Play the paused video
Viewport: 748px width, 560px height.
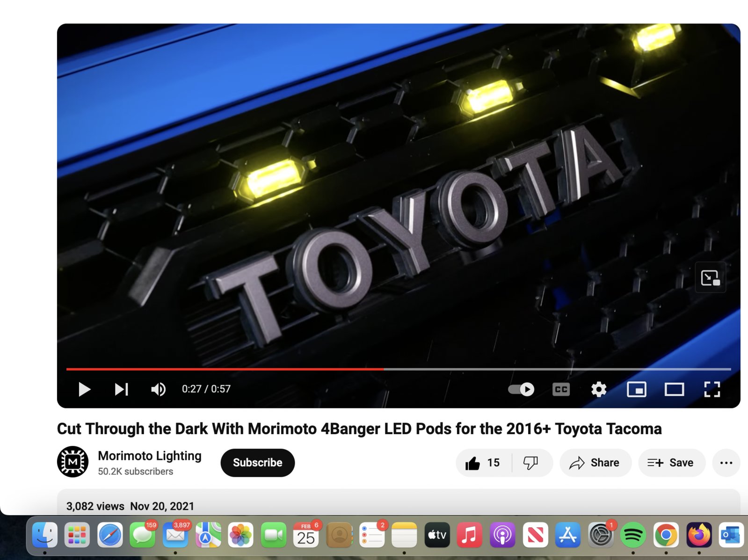(x=84, y=389)
